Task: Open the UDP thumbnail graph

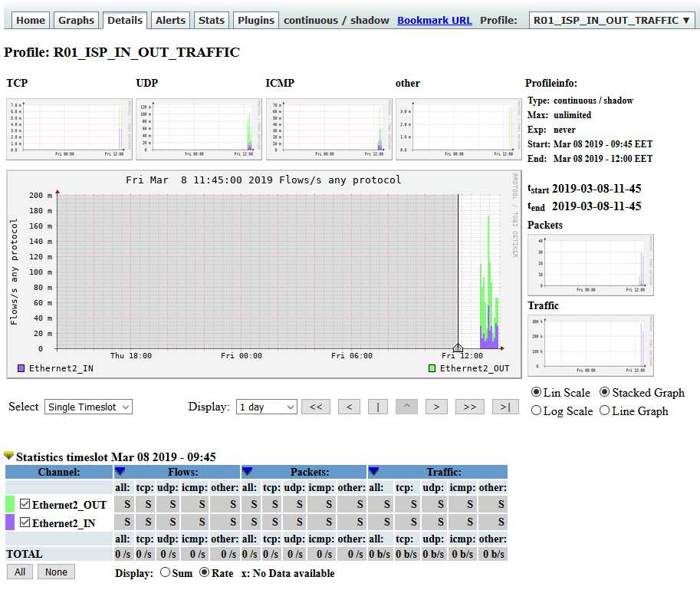Action: (x=199, y=129)
